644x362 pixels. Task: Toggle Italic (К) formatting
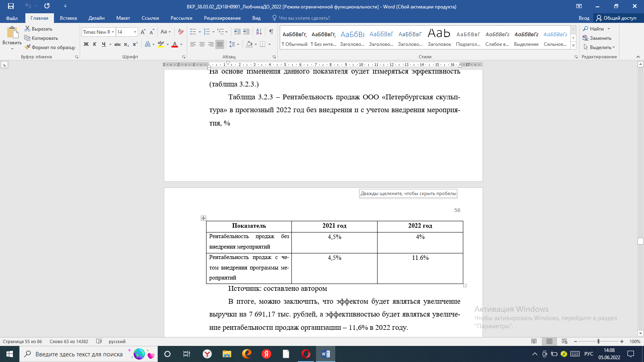95,44
